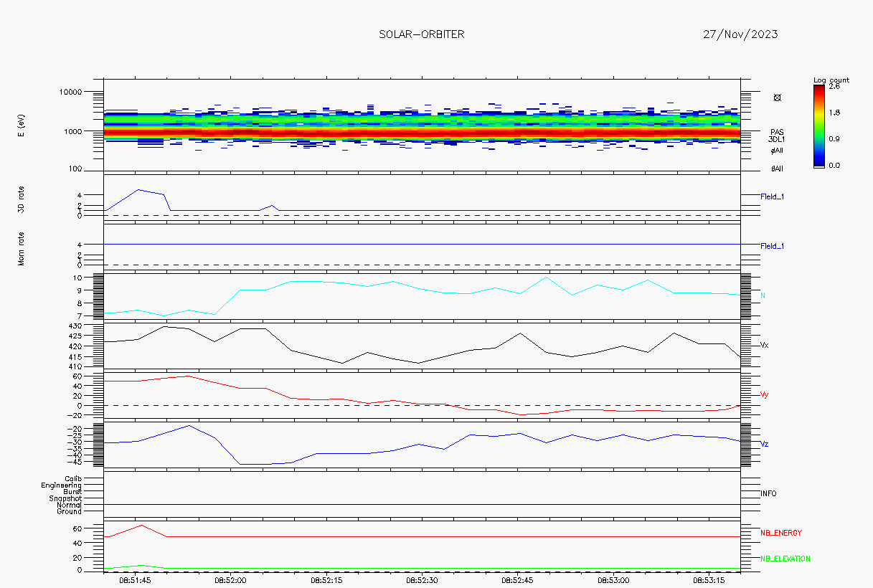This screenshot has width=873, height=588.
Task: Click the Log count color bar
Action: coord(819,126)
